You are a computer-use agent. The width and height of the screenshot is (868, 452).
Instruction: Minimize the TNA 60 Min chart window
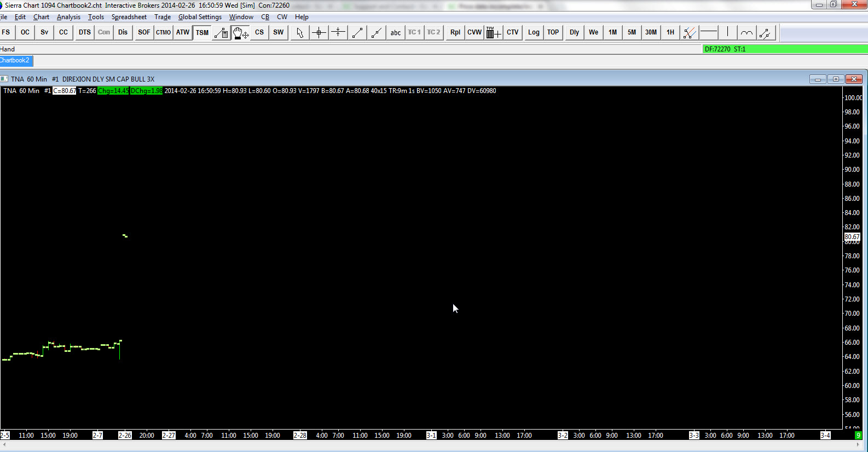(818, 79)
